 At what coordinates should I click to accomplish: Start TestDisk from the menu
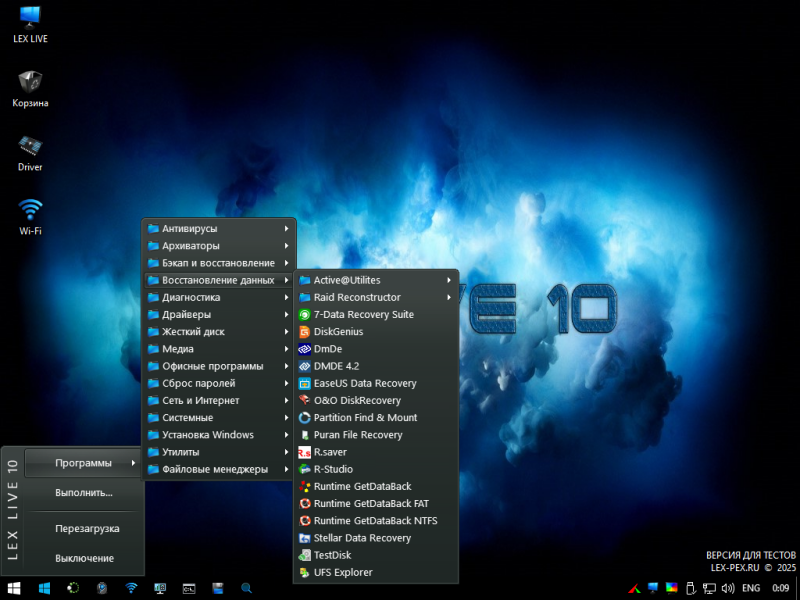coord(332,555)
